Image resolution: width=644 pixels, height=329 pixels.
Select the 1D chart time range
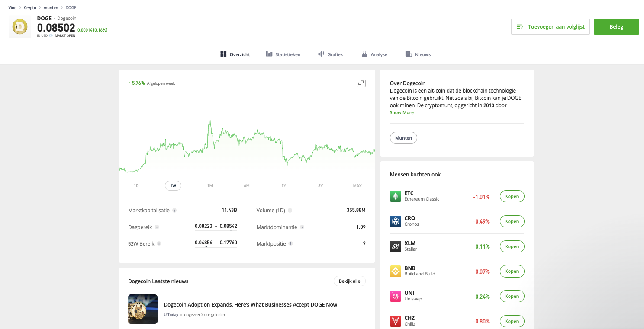136,186
